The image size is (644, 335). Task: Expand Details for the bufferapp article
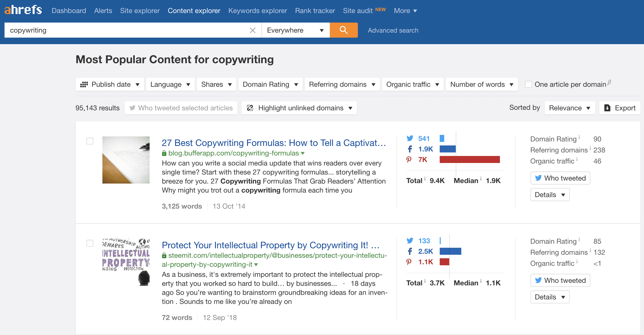coord(550,195)
